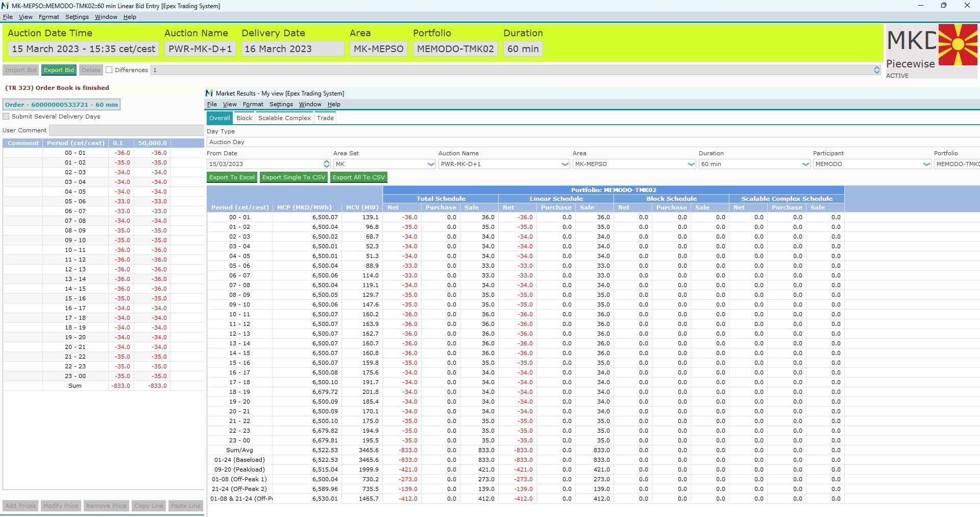Viewport: 980px width, 517px height.
Task: Open the Auction Name PWR-MK-D+1 dropdown
Action: click(x=565, y=164)
